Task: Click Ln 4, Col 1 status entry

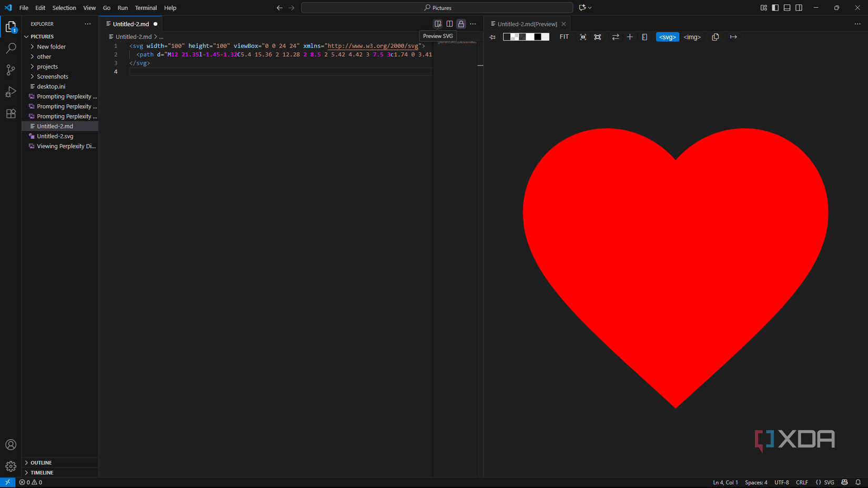Action: (725, 482)
